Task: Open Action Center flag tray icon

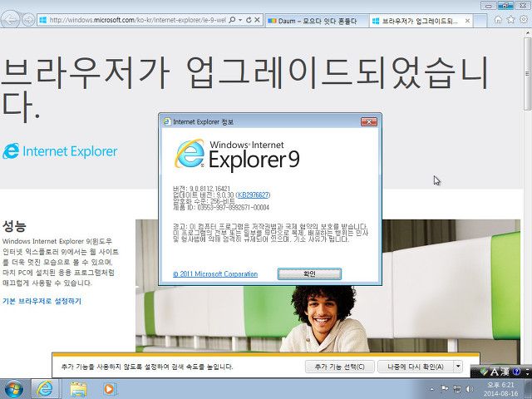Action: pos(444,389)
